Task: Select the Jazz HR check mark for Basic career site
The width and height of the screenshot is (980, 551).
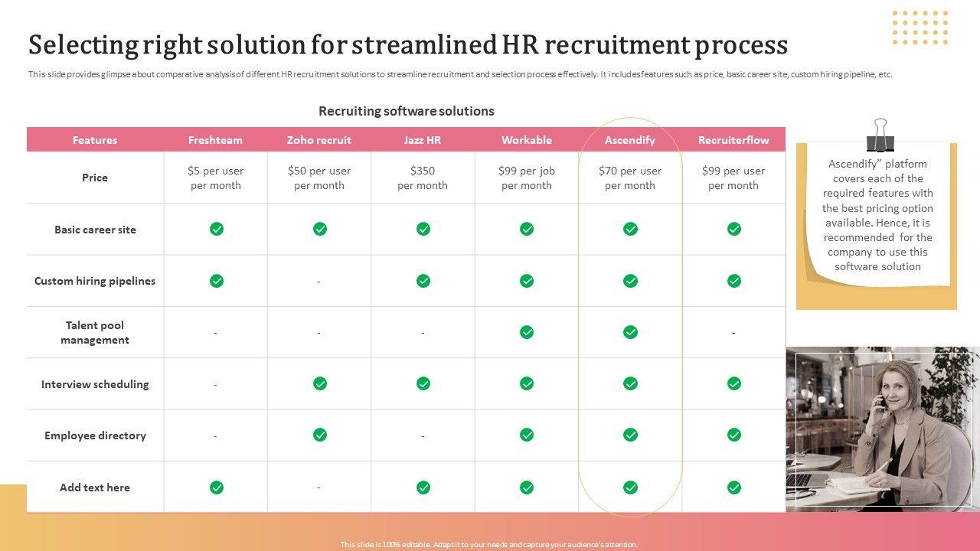Action: pos(423,229)
